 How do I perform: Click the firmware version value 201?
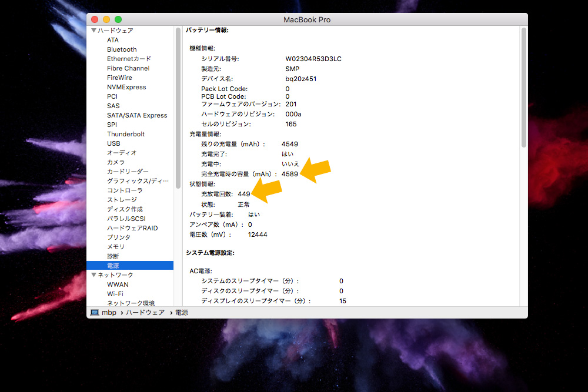(291, 104)
